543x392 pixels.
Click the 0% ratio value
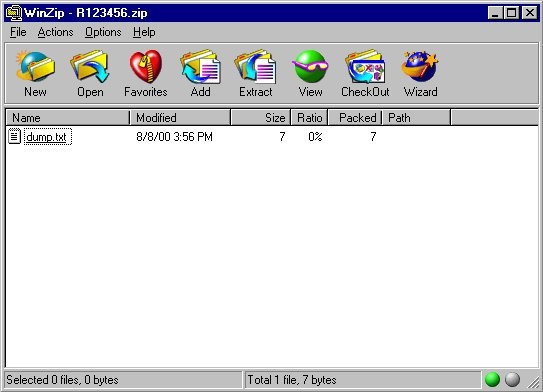(315, 137)
